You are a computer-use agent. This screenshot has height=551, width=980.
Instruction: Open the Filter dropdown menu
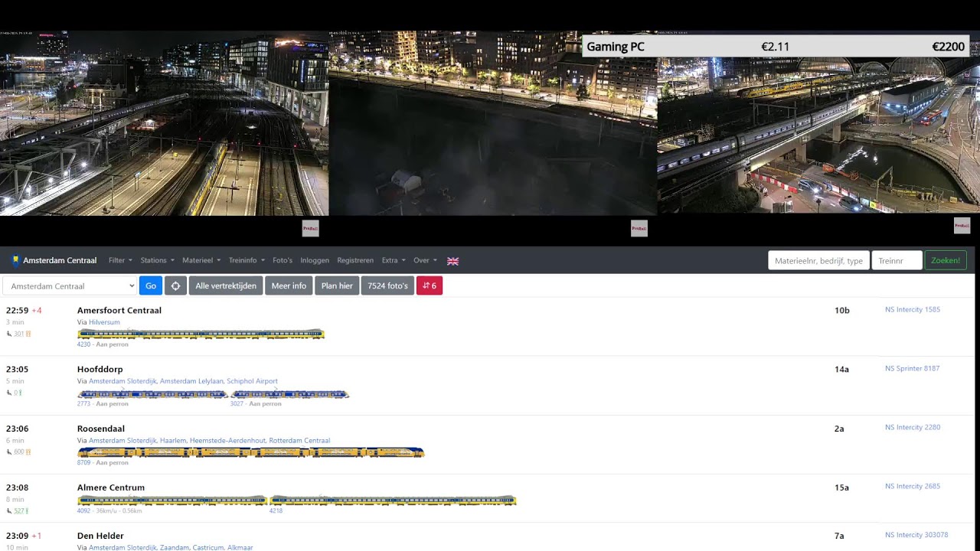point(120,260)
